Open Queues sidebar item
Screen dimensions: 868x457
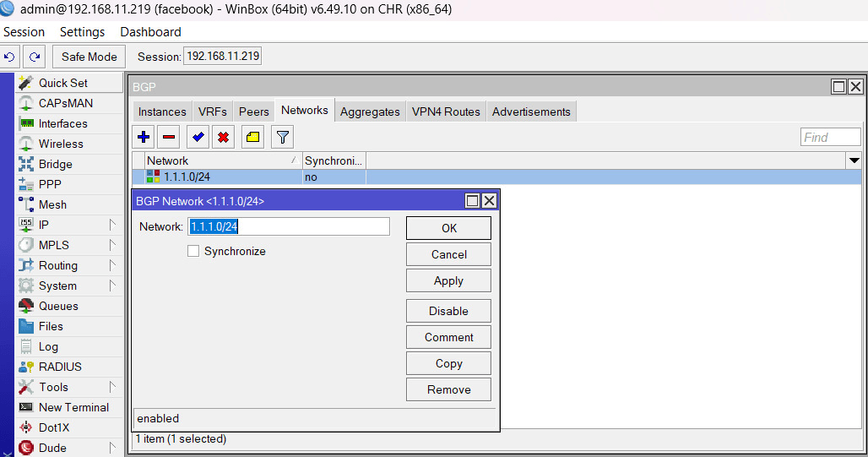(69, 306)
